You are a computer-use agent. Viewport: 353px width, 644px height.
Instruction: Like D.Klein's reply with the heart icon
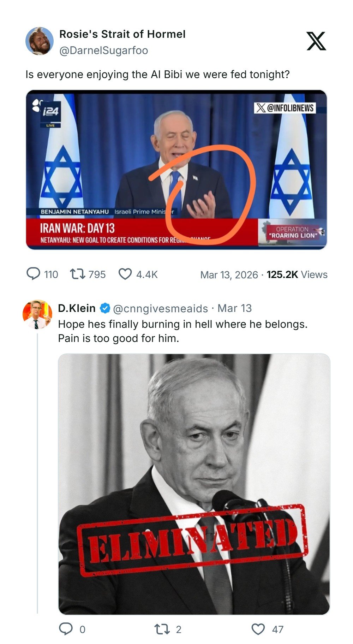tap(258, 629)
